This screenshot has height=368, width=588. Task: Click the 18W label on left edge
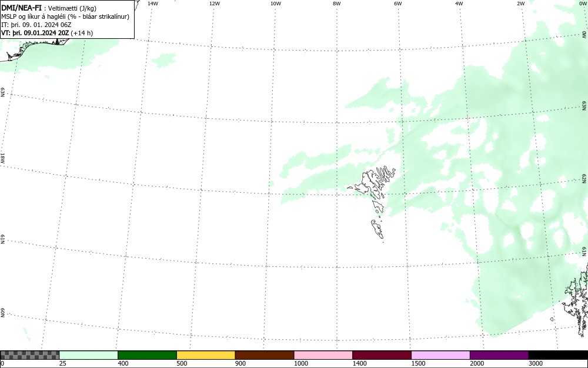tap(2, 158)
